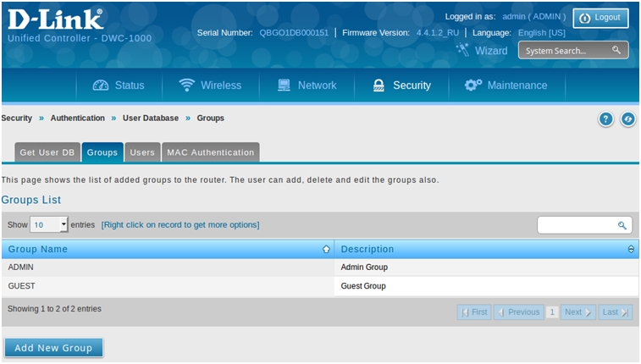Open the Get User DB tab
Viewport: 641px width, 364px height.
[47, 152]
